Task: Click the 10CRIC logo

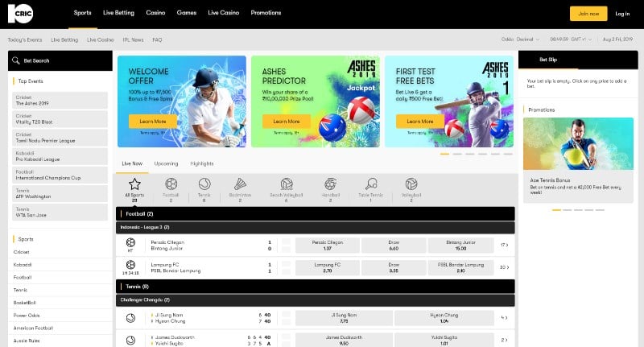Action: point(21,14)
